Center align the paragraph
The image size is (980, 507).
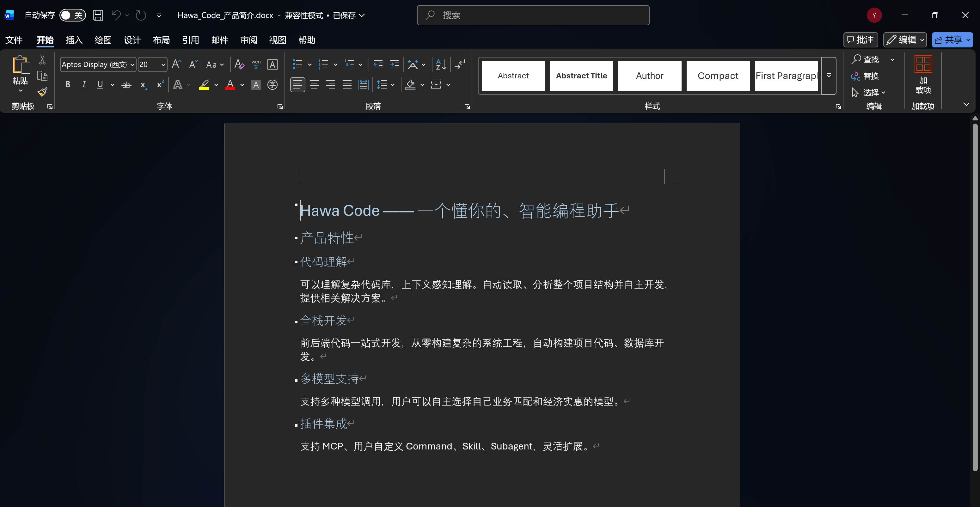pos(314,84)
